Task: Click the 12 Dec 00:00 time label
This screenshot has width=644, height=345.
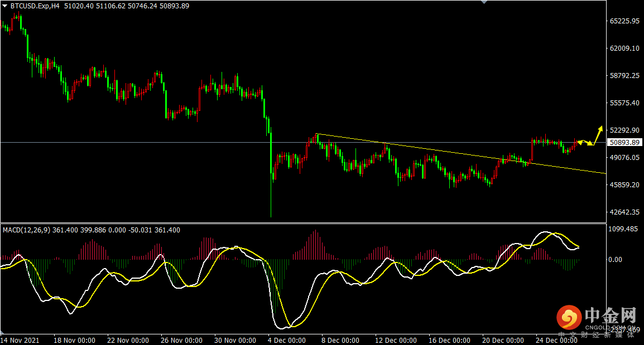Action: pos(396,341)
